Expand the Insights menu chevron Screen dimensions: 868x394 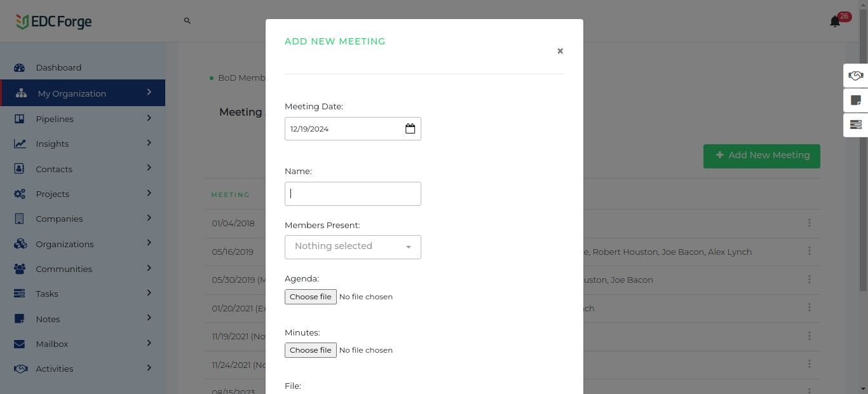point(149,143)
